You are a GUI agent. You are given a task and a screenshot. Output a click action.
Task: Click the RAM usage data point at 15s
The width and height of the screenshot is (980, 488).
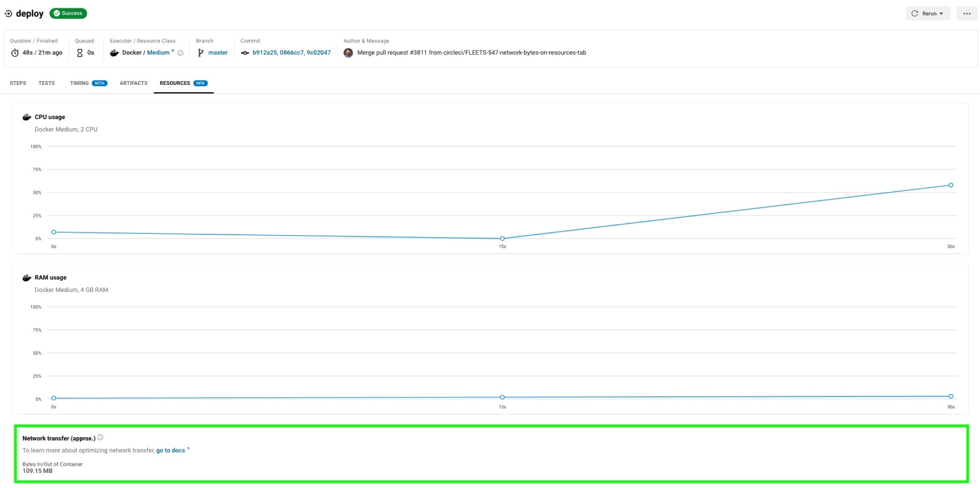point(502,397)
